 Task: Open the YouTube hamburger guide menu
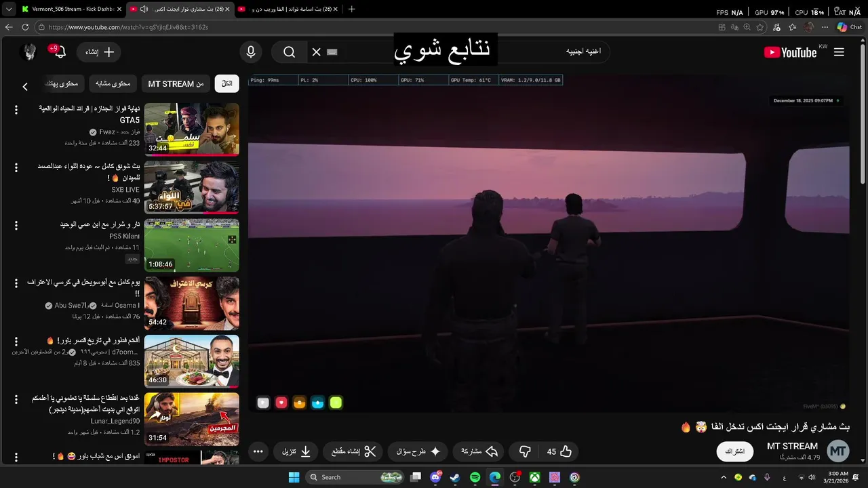pos(839,52)
